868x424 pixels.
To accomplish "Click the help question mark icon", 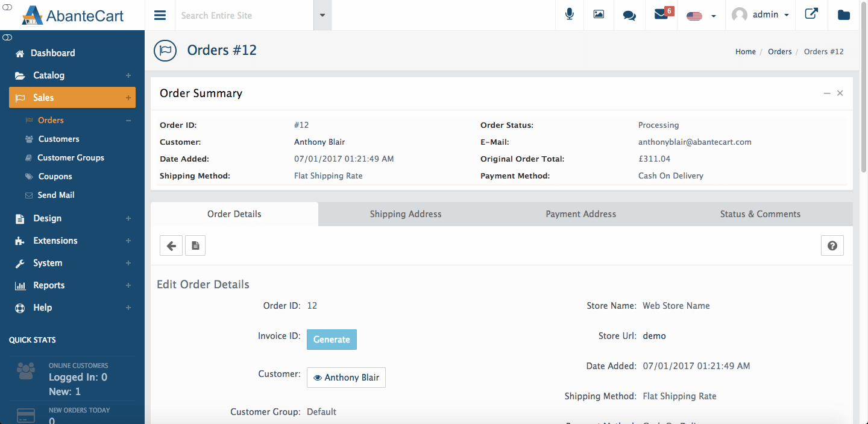I will 832,245.
